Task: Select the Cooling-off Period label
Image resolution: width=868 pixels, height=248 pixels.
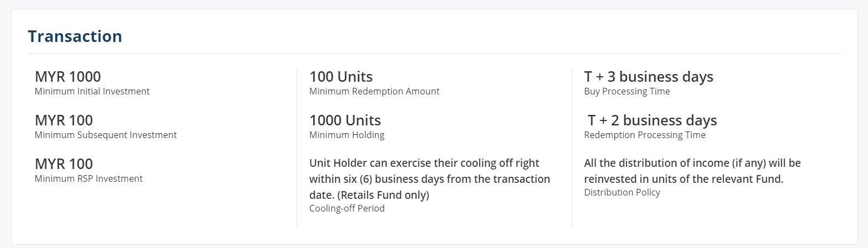Action: pos(347,208)
